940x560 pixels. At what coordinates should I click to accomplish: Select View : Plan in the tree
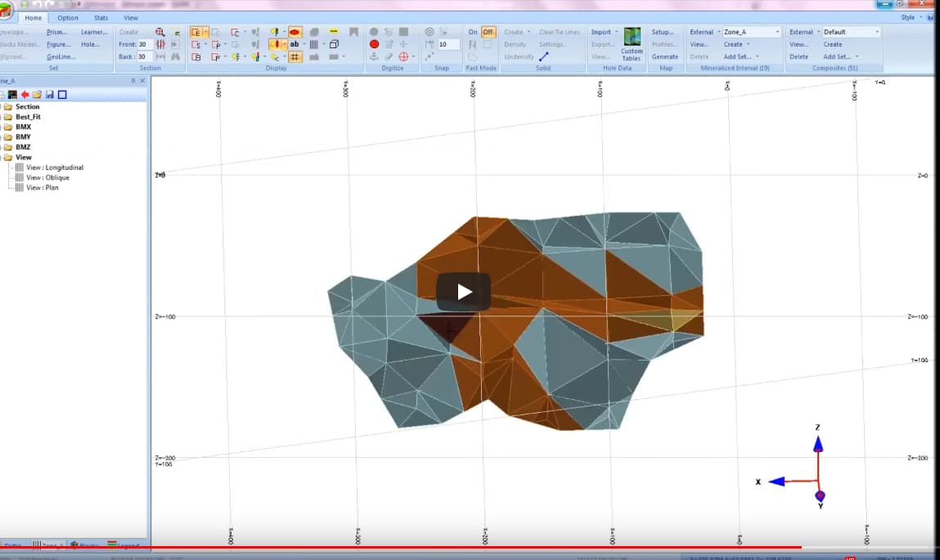(42, 187)
